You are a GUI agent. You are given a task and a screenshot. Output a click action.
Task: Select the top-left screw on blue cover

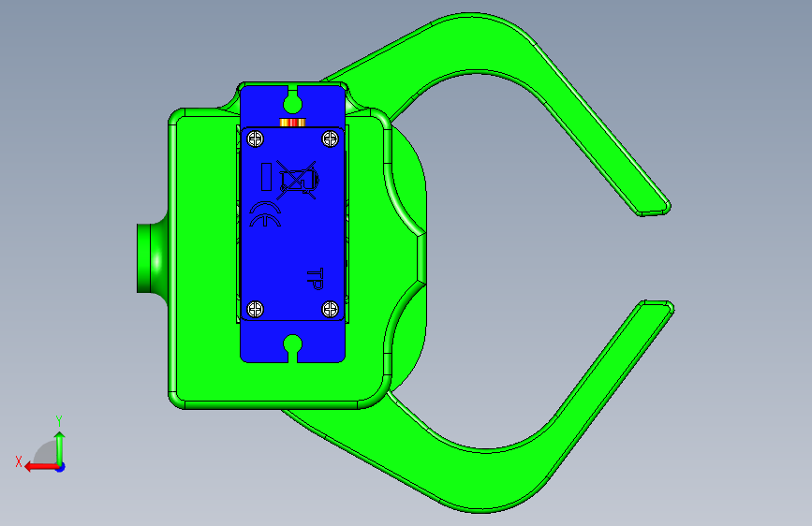pyautogui.click(x=256, y=139)
